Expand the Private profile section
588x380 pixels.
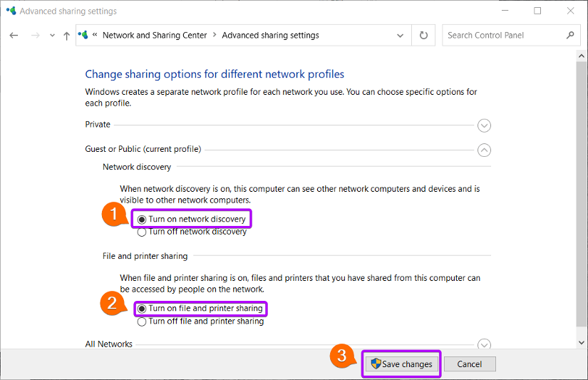click(x=484, y=125)
